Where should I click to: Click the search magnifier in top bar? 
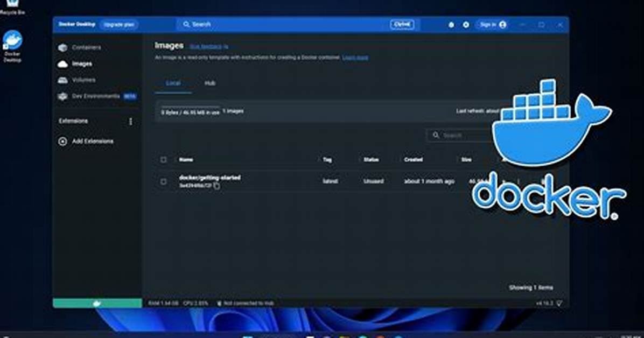(186, 25)
